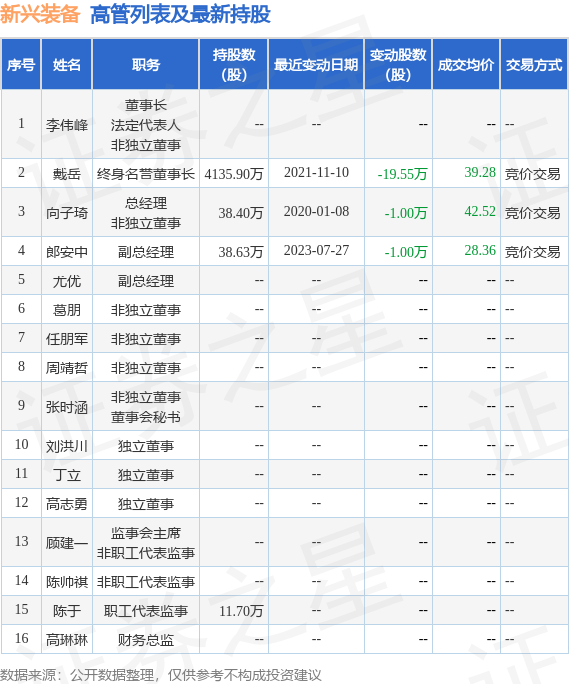This screenshot has width=569, height=684.
Task: Click the name 向子琦
Action: coord(67,213)
